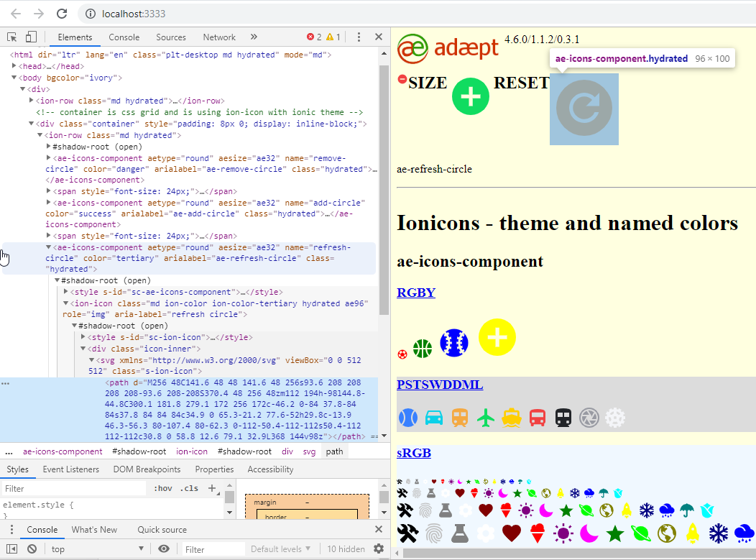Screen dimensions: 756x560
Task: Click the largest green star icon
Action: pos(614,533)
